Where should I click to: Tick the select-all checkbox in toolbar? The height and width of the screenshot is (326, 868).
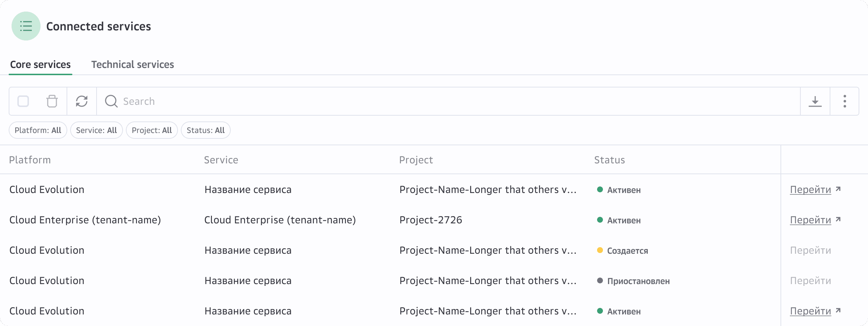tap(23, 101)
